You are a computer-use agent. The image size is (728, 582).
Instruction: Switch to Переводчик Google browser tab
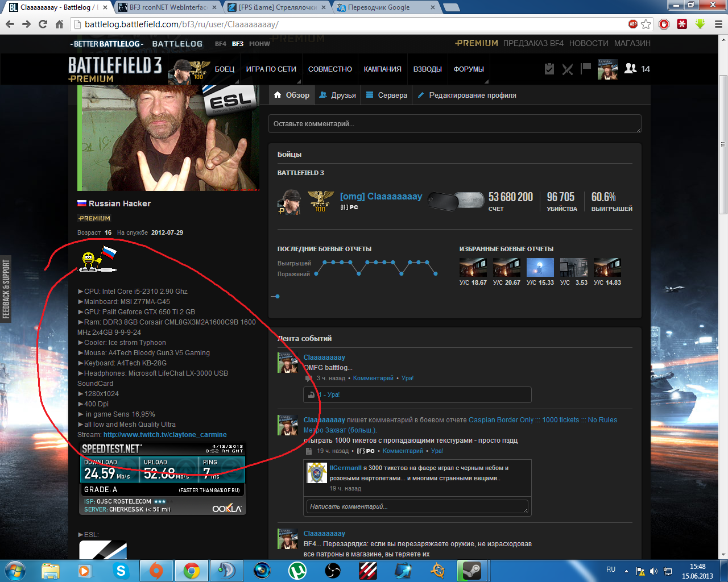[386, 7]
